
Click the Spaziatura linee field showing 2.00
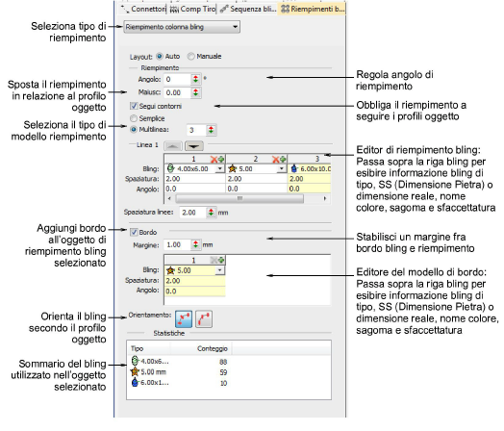[193, 212]
